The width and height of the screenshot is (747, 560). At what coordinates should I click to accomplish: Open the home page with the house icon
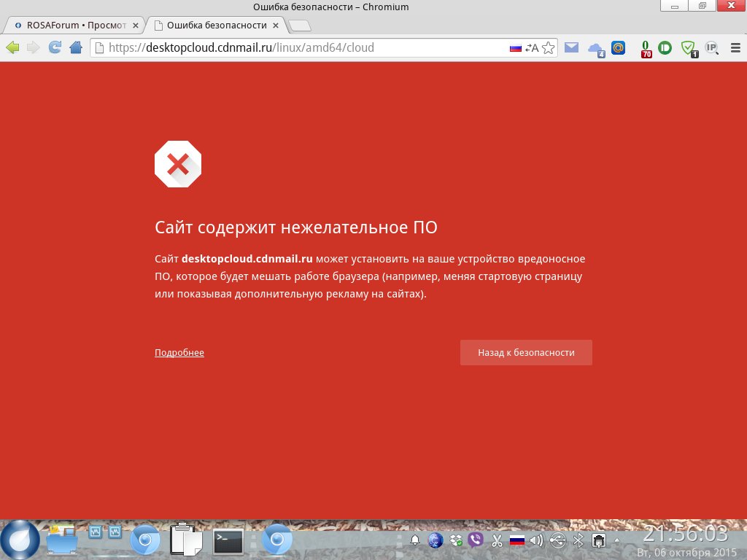tap(76, 47)
